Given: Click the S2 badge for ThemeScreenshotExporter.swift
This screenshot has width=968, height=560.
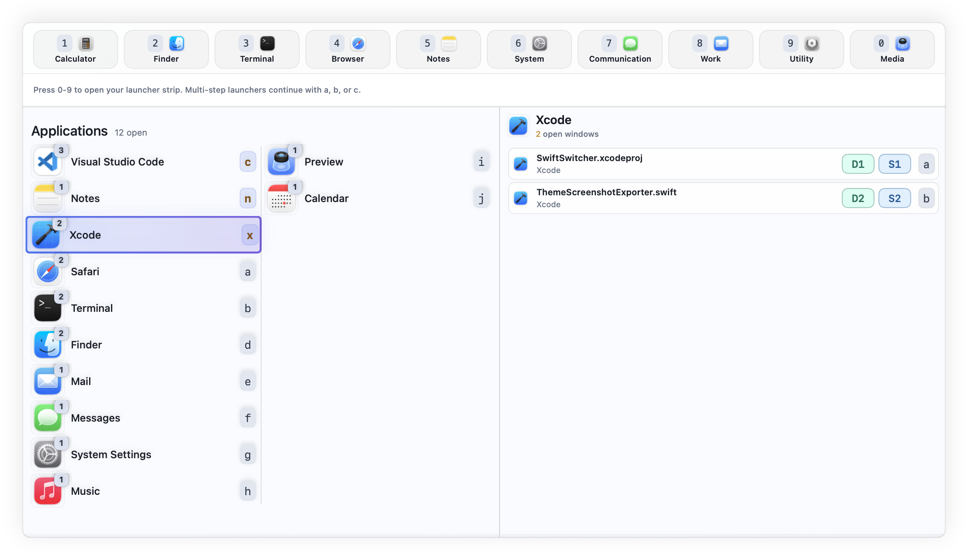Looking at the screenshot, I should [895, 198].
